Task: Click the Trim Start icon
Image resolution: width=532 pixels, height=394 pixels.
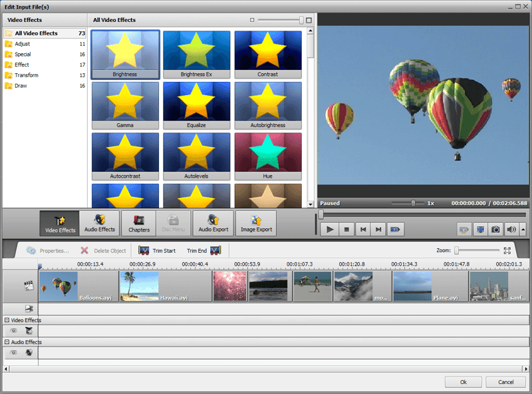Action: coord(143,251)
